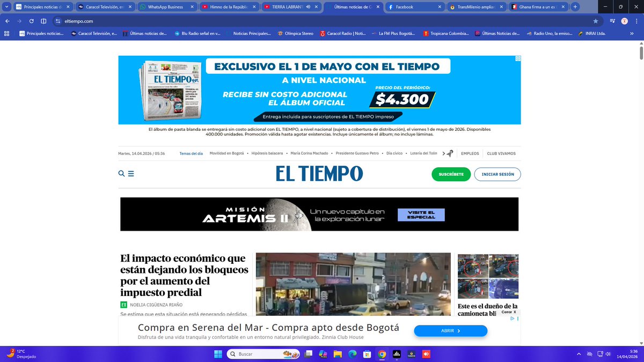Open the Chrome profile avatar

pyautogui.click(x=625, y=21)
